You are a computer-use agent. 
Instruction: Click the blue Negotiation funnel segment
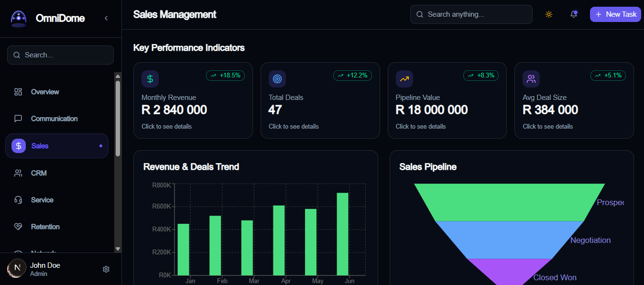(509, 240)
